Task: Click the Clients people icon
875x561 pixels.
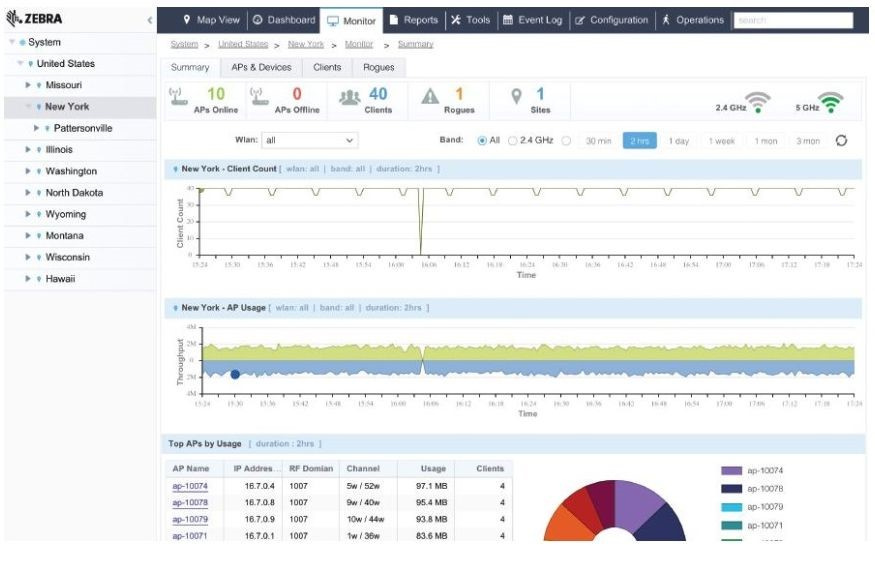Action: (x=350, y=97)
